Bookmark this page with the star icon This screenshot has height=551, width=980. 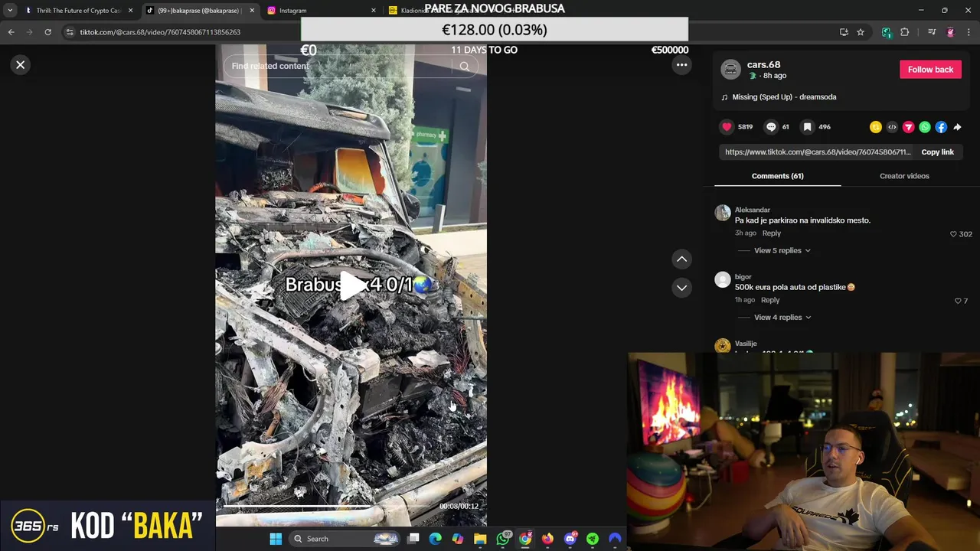click(x=861, y=32)
